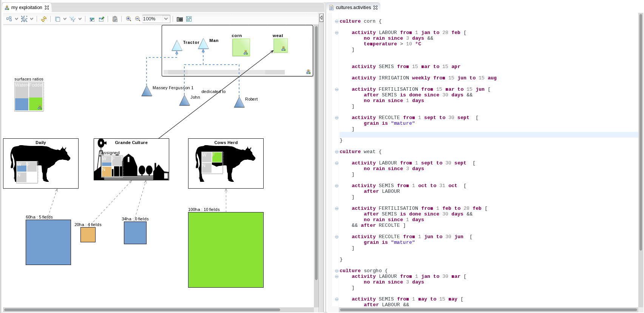Collapse the 'culture weat' fold marker

337,152
